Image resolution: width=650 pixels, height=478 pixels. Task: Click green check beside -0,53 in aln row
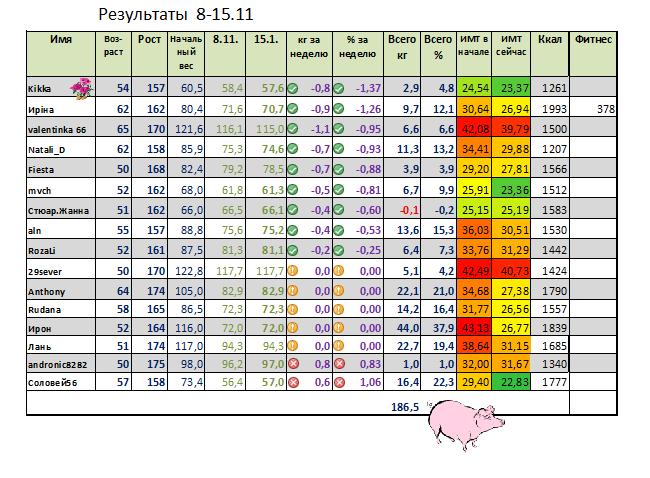[339, 230]
